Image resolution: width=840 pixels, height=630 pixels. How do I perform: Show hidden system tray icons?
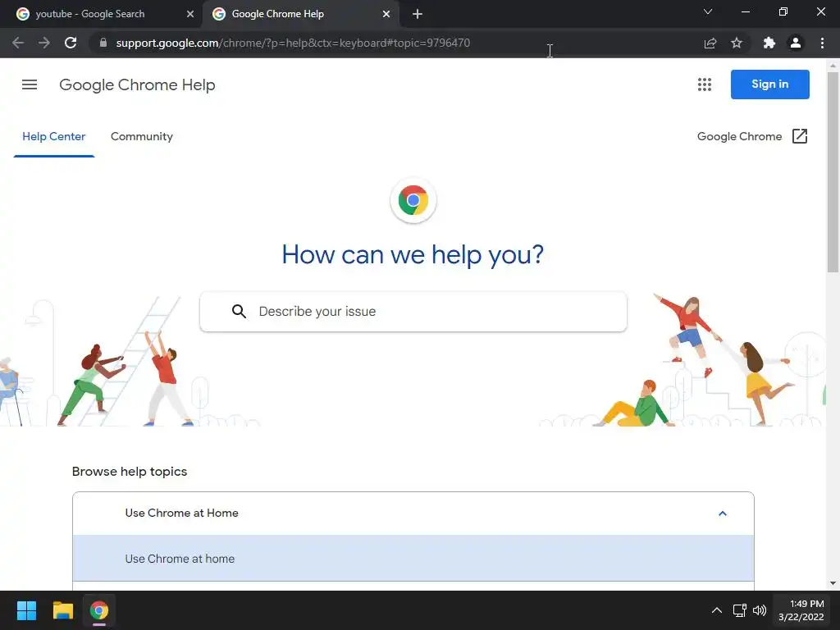tap(717, 610)
